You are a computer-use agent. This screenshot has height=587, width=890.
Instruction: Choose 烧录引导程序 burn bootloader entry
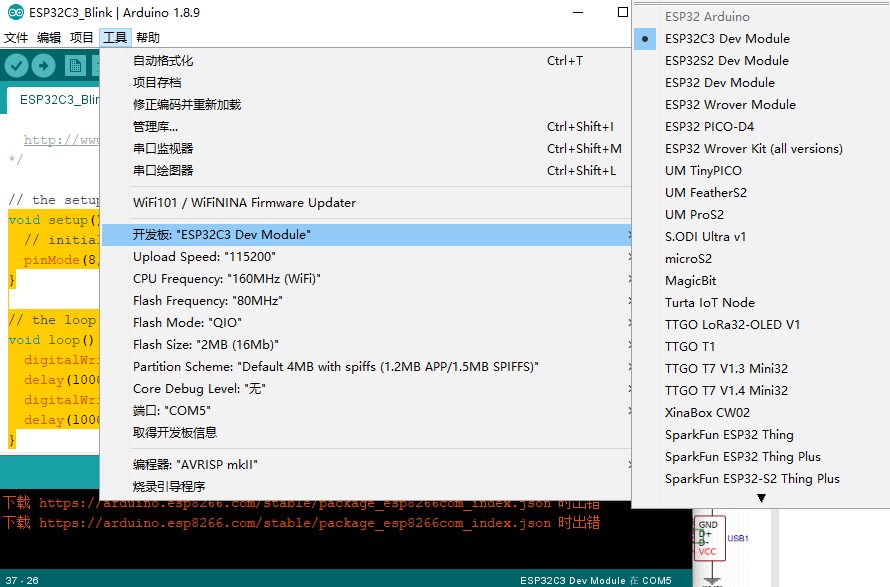tap(366, 487)
